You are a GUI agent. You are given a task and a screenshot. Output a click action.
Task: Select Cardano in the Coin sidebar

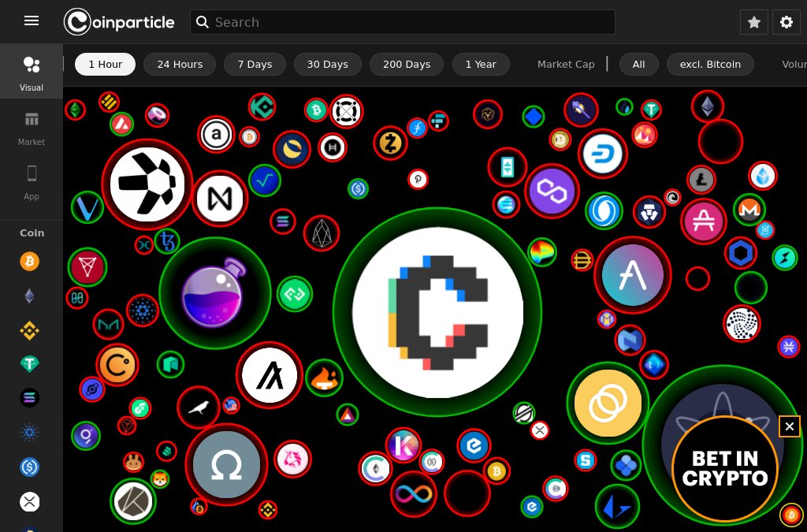point(29,432)
